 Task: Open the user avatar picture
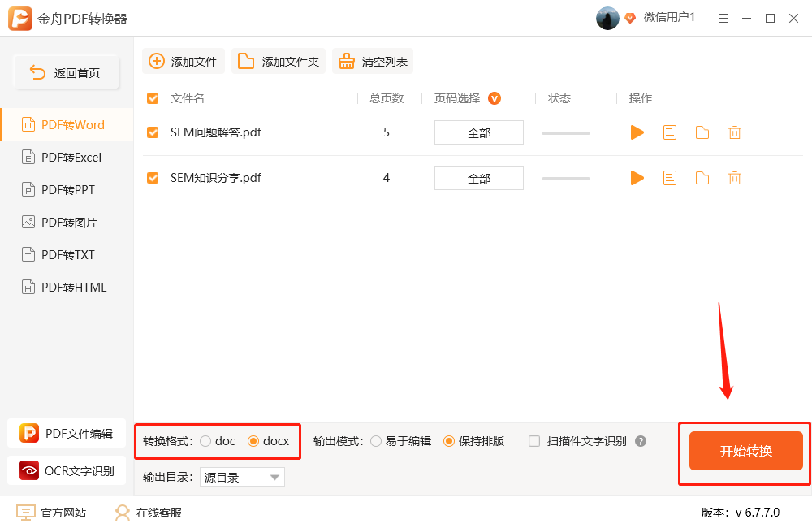(x=607, y=18)
